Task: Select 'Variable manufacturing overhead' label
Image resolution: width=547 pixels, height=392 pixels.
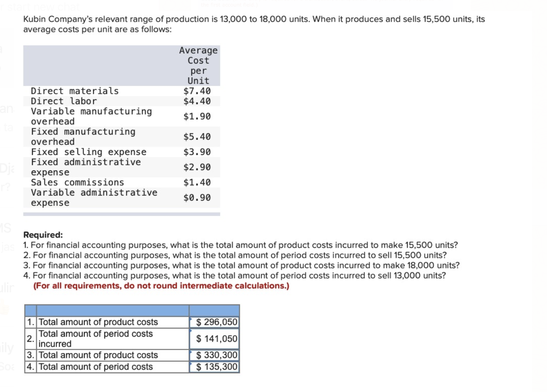Action: 91,116
